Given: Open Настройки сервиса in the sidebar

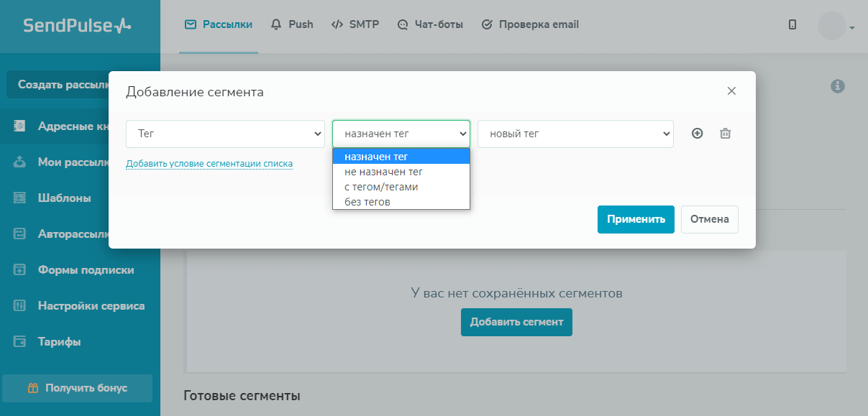Looking at the screenshot, I should tap(91, 306).
